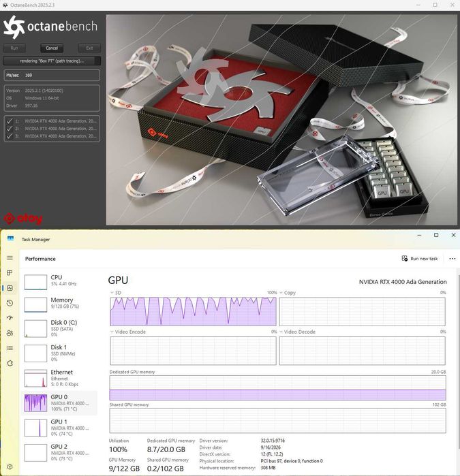
Task: Click the OctaneBench title bar app icon
Action: pos(5,5)
